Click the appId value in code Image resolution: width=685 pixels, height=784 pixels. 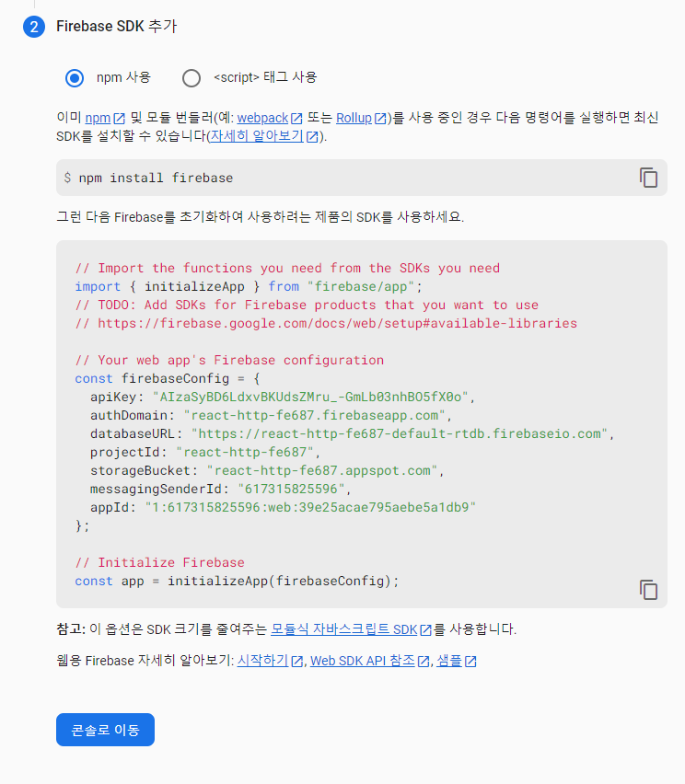pos(310,508)
